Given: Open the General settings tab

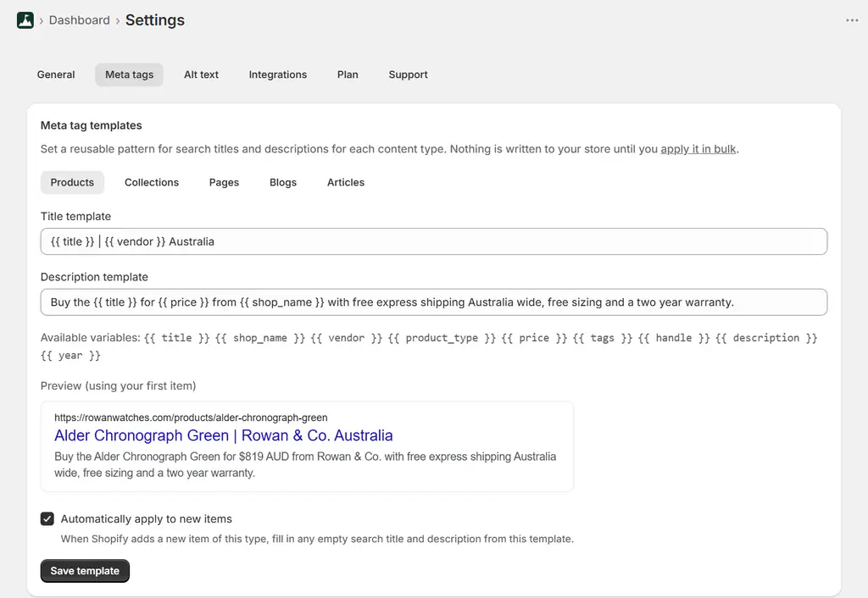Looking at the screenshot, I should [56, 75].
